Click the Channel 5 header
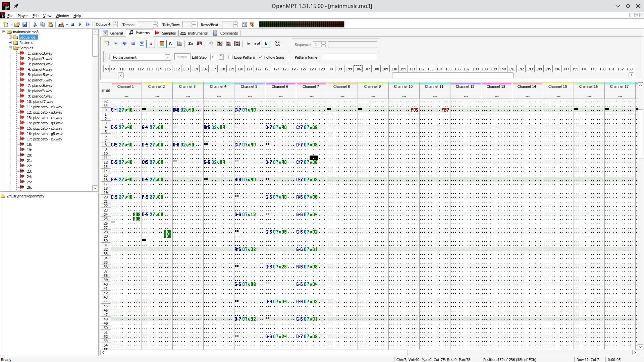Viewport: 644px width, 362px height. click(249, 86)
